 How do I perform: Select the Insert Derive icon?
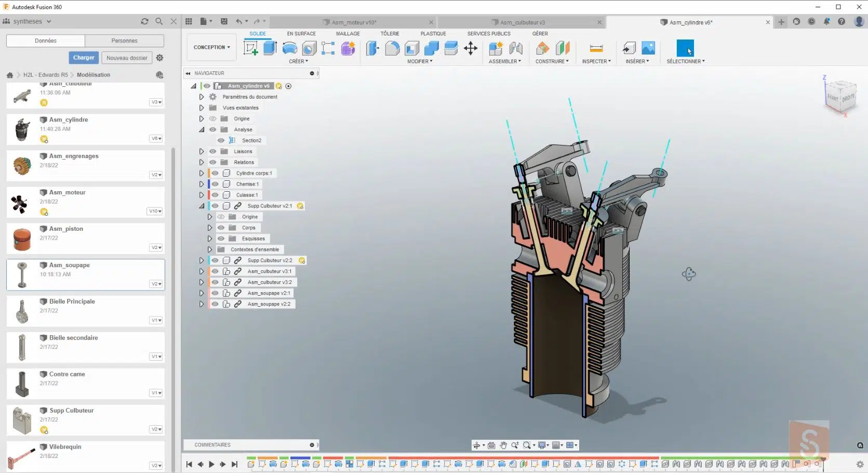coord(629,48)
